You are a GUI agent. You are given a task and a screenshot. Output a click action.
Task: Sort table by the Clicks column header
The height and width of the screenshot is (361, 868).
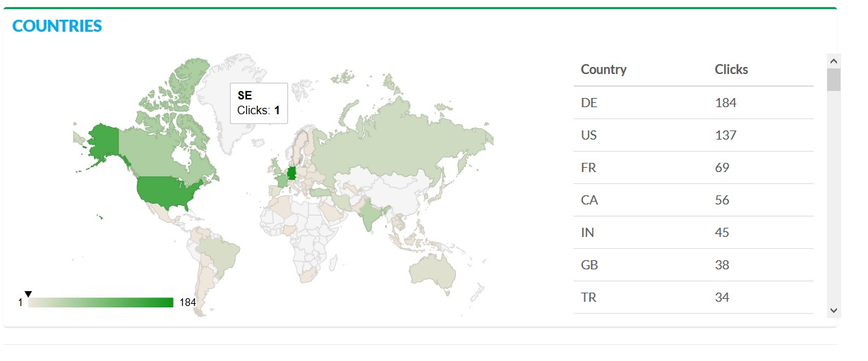coord(731,70)
